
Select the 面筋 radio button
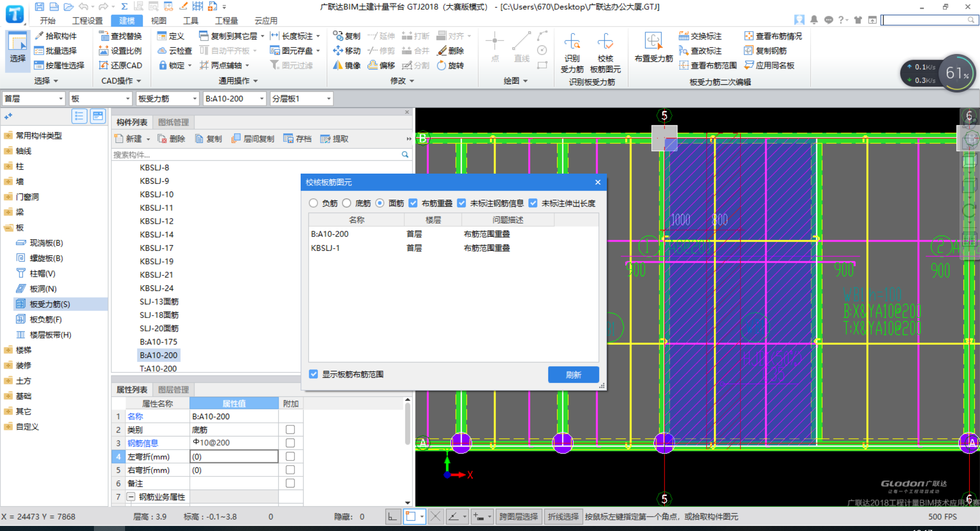click(x=380, y=203)
